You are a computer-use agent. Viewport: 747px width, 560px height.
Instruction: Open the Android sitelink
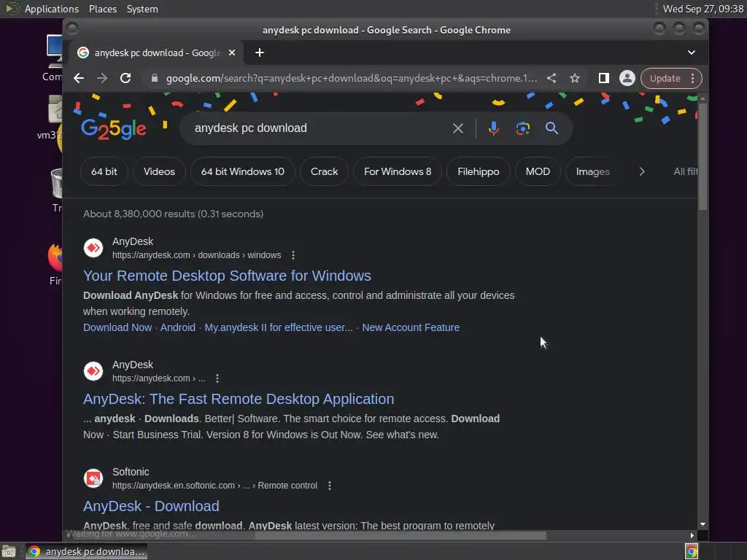[x=178, y=327]
